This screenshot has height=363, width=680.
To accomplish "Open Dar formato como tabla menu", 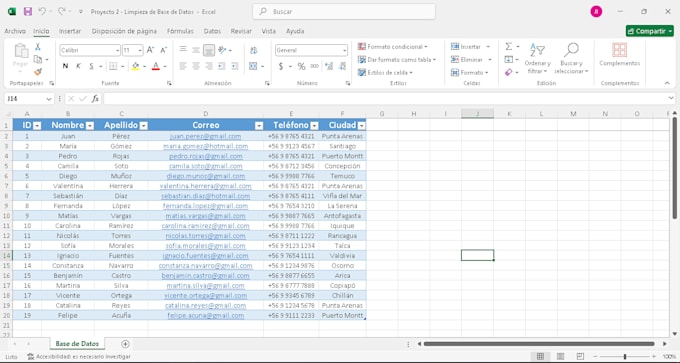I will coord(397,59).
